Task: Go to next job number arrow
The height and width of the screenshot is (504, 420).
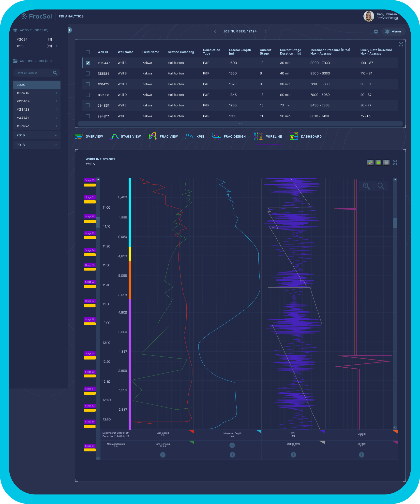Action: [265, 31]
